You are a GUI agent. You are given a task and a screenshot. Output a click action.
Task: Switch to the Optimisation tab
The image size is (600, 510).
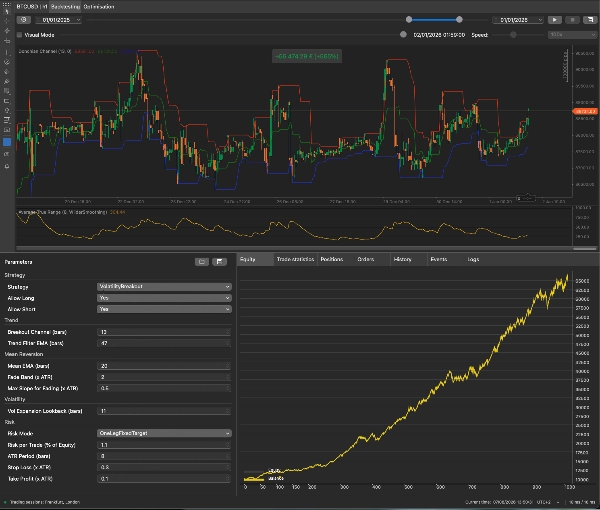tap(99, 7)
